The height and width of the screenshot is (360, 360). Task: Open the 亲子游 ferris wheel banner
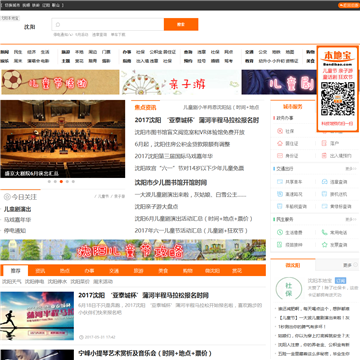pos(180,82)
